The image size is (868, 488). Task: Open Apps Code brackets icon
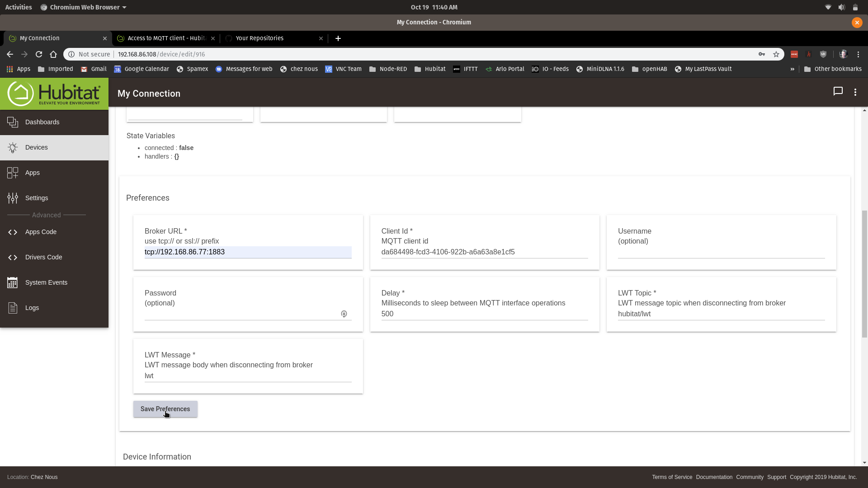[x=13, y=232]
